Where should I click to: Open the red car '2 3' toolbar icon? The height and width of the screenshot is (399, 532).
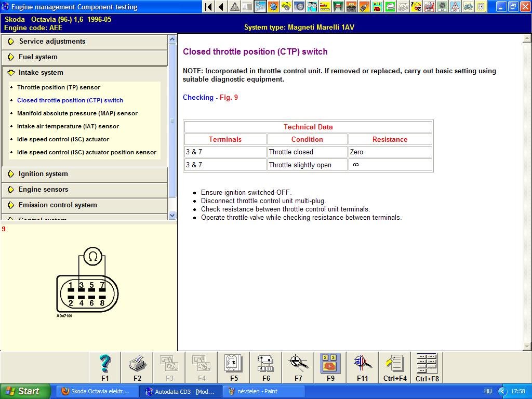pyautogui.click(x=377, y=6)
